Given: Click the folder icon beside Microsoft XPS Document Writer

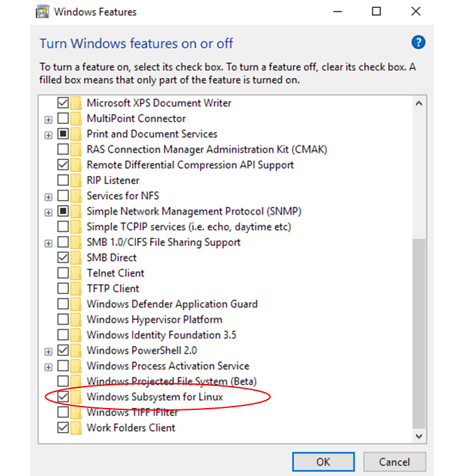Looking at the screenshot, I should 76,103.
